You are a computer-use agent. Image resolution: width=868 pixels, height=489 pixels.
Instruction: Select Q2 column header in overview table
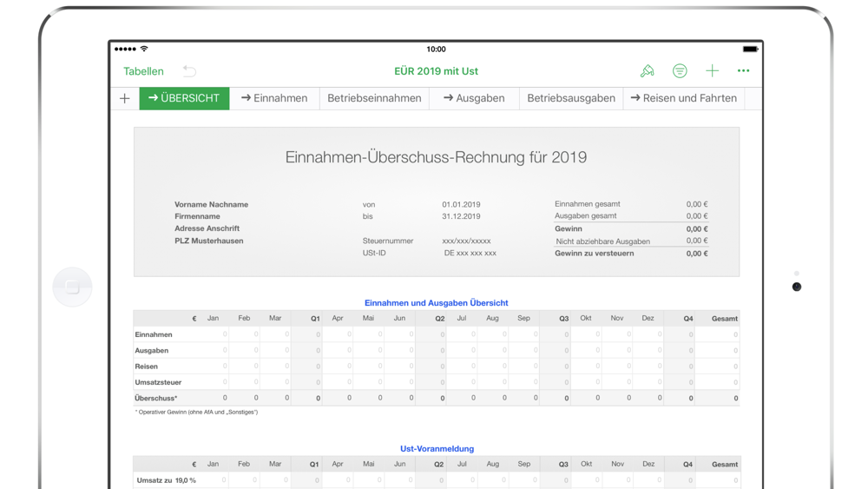439,319
